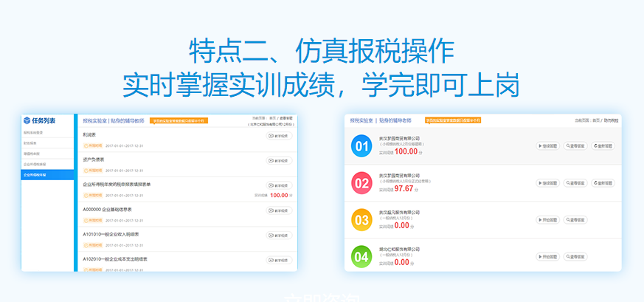Open video for A000000 企业基础信息表
644x302 pixels.
click(x=280, y=210)
